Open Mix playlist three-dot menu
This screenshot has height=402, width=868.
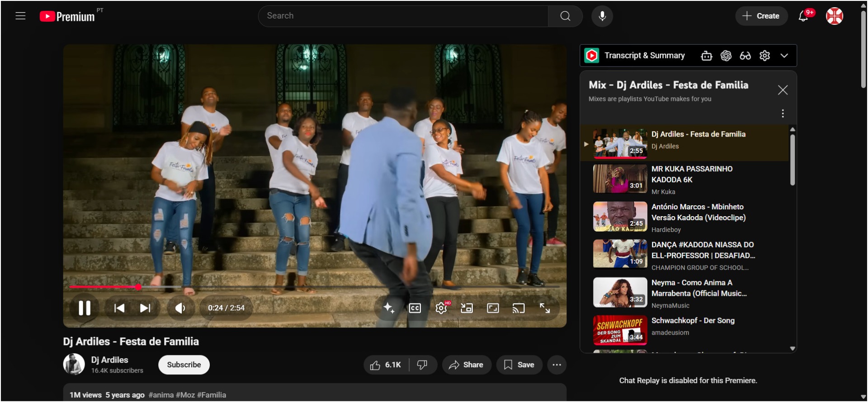click(783, 114)
